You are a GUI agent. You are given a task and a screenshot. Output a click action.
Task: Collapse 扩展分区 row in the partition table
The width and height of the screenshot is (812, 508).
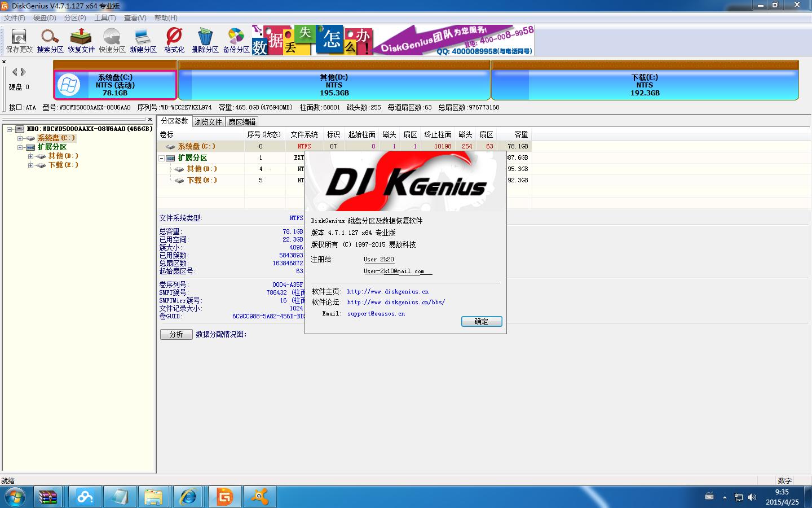click(162, 158)
